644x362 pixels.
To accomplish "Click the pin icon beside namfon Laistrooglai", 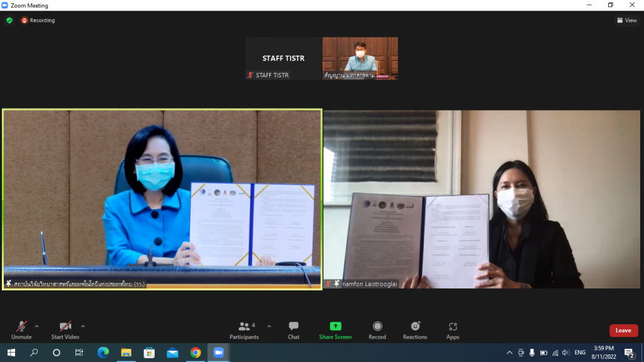I will point(337,283).
